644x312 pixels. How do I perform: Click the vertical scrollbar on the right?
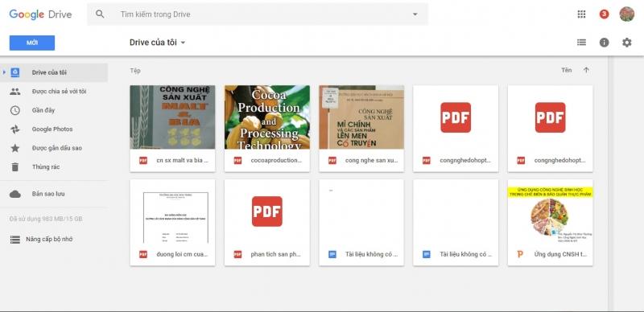(610, 183)
